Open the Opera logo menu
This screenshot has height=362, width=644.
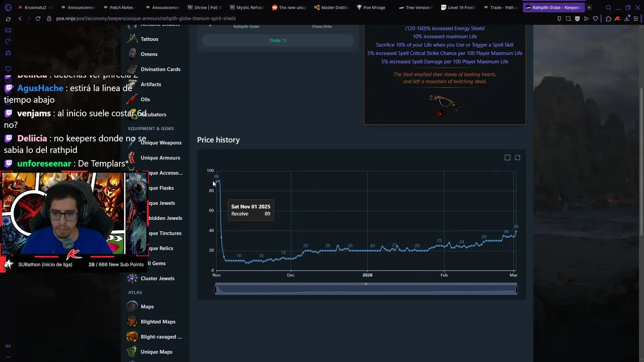click(8, 8)
